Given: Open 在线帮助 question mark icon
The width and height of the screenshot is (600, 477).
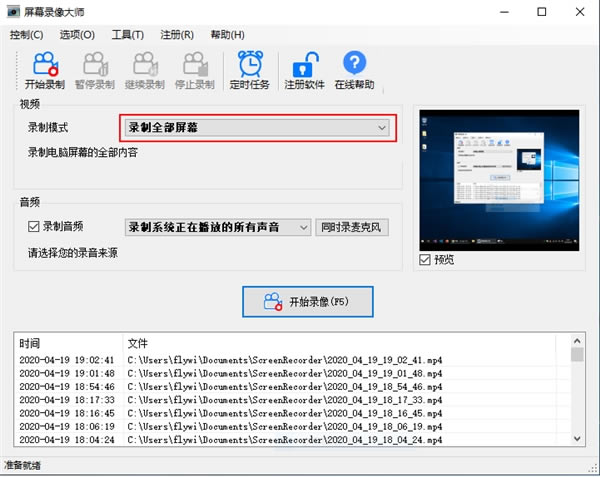Looking at the screenshot, I should 354,71.
